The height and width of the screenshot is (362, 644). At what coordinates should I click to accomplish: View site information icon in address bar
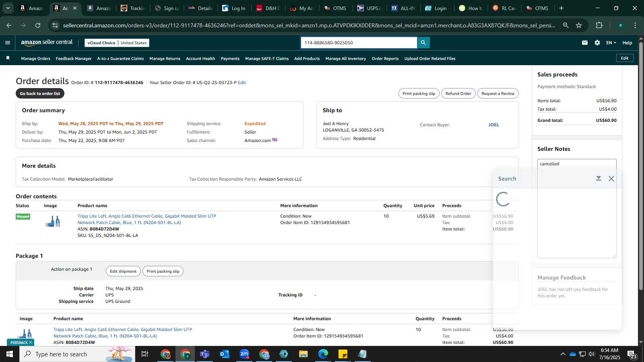tap(55, 25)
